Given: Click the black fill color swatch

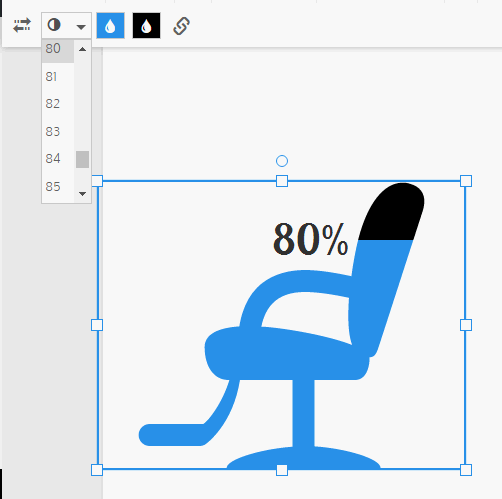Looking at the screenshot, I should click(146, 26).
